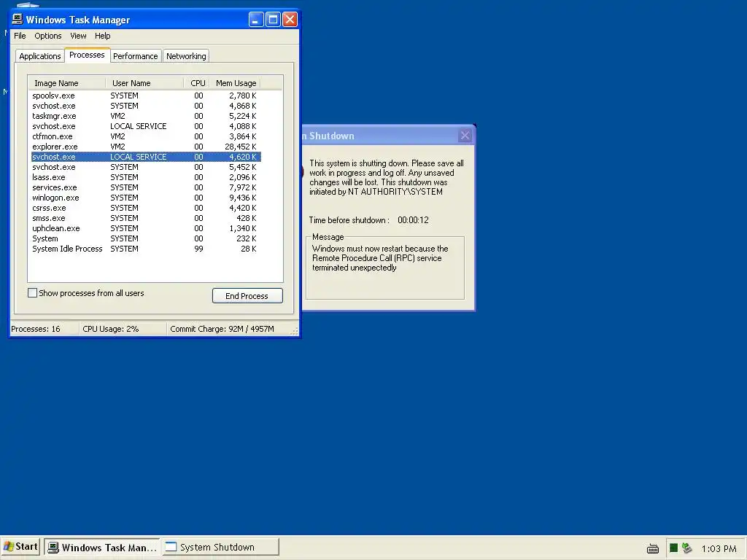
Task: Click the 99 CPU value for Idle Process
Action: pyautogui.click(x=198, y=249)
